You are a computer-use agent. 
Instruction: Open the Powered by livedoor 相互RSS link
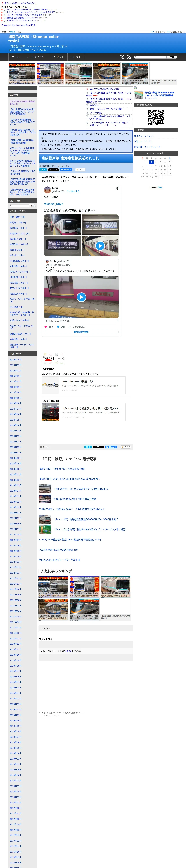point(18,25)
